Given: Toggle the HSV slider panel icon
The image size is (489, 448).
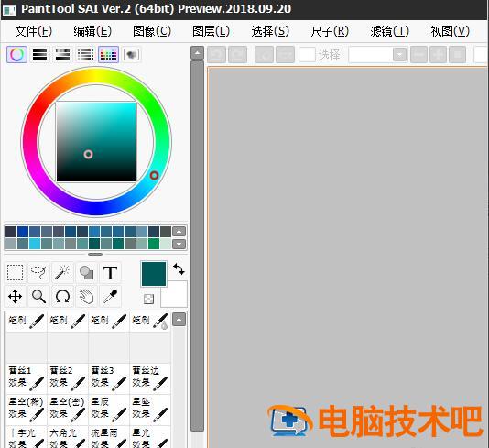Looking at the screenshot, I should tap(62, 55).
